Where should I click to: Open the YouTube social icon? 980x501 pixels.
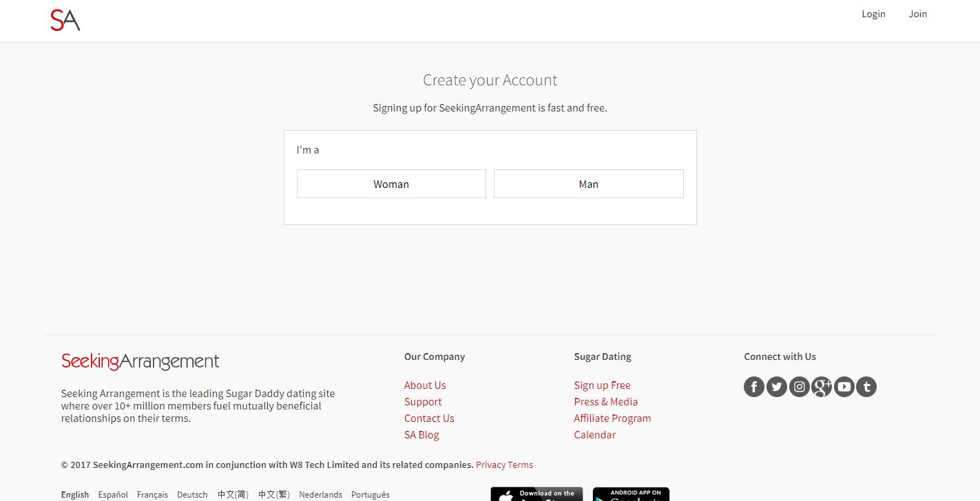[x=844, y=387]
